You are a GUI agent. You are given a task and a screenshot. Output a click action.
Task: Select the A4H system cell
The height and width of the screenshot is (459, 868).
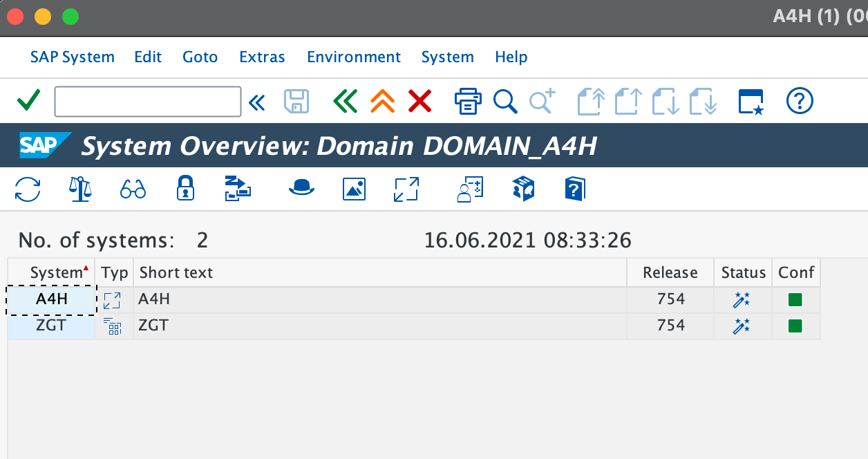52,299
